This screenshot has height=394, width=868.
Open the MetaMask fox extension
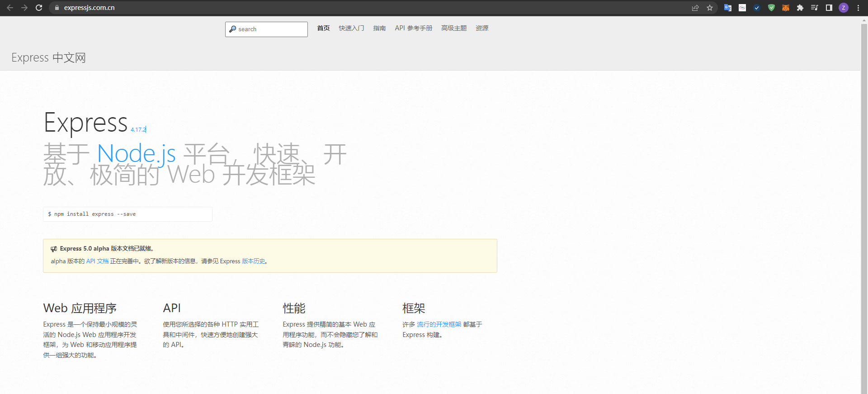click(x=786, y=8)
